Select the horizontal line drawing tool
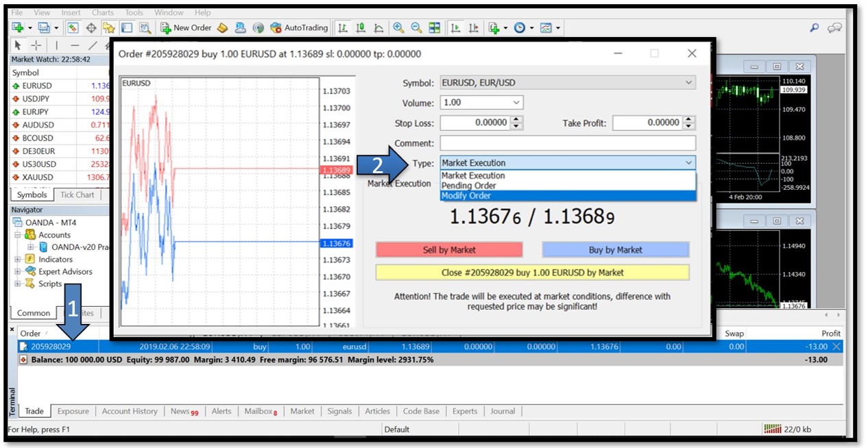 click(x=75, y=46)
